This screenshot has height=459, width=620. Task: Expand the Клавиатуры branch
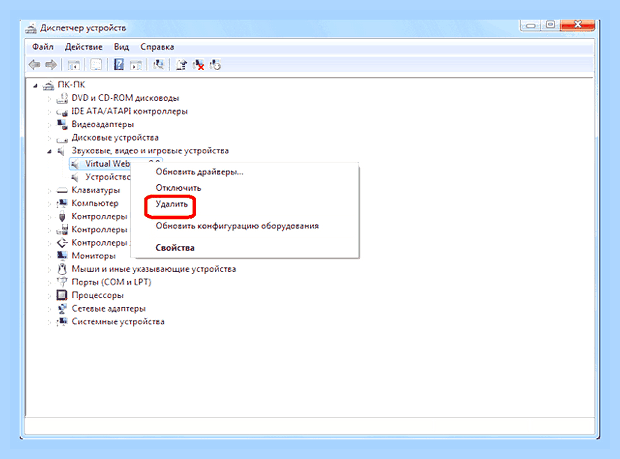[x=49, y=191]
